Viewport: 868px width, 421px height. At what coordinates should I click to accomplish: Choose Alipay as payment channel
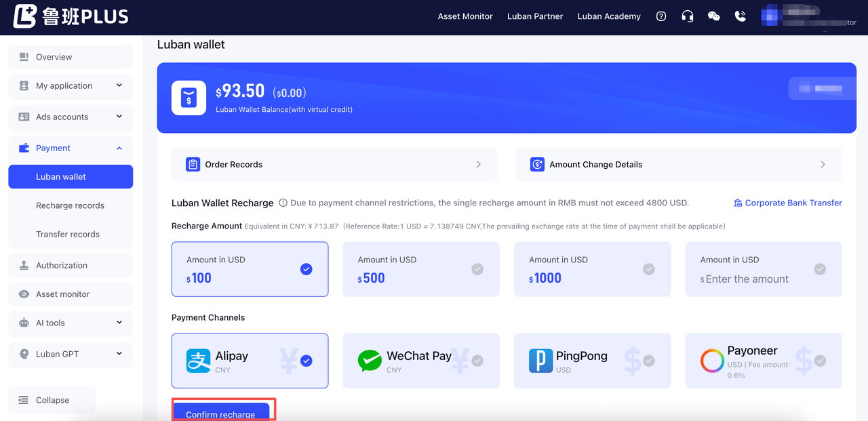250,361
